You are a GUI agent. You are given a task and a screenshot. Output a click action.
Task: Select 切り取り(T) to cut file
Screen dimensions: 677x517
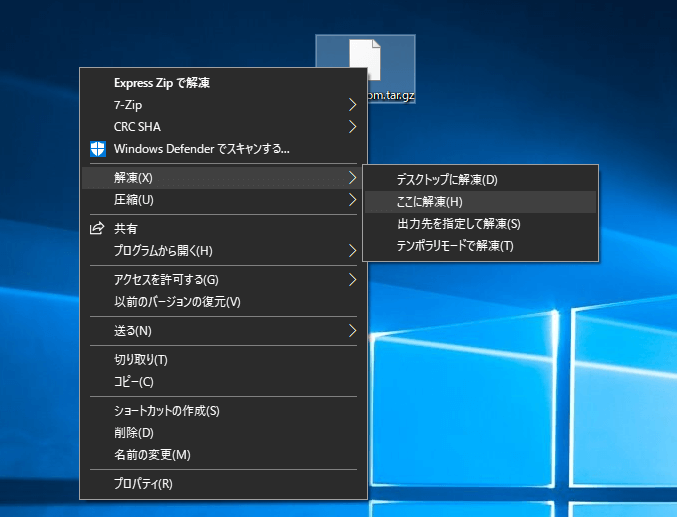(224, 359)
